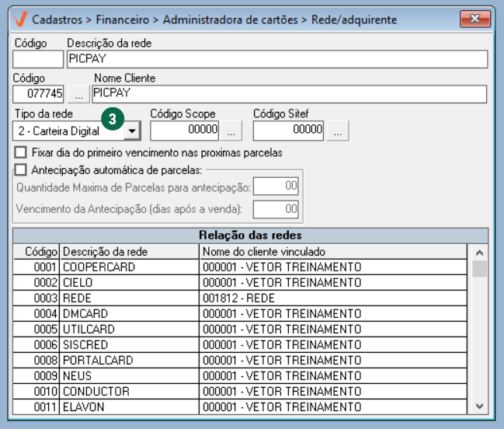Screen dimensions: 504x429
Task: Select the UTILCARD row
Action: click(240, 329)
